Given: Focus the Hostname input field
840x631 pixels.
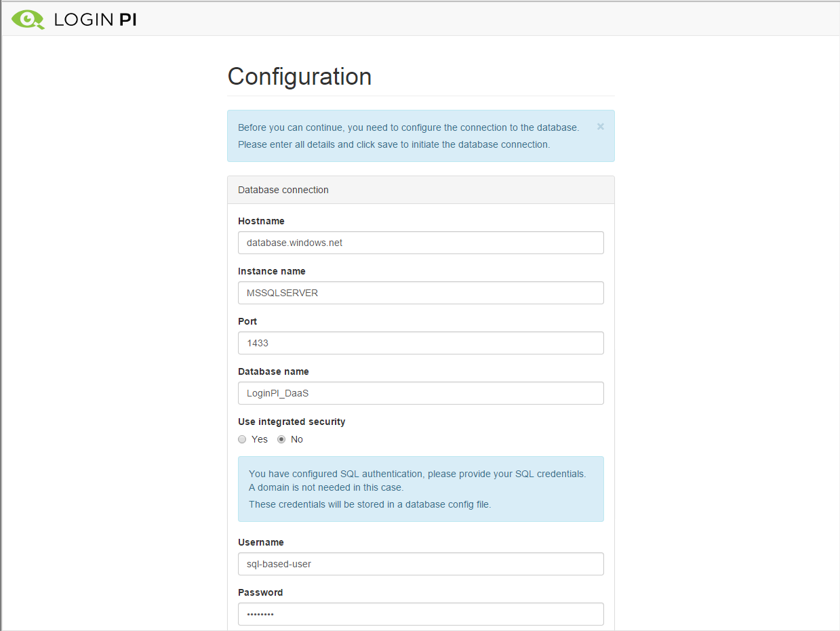Looking at the screenshot, I should tap(420, 243).
